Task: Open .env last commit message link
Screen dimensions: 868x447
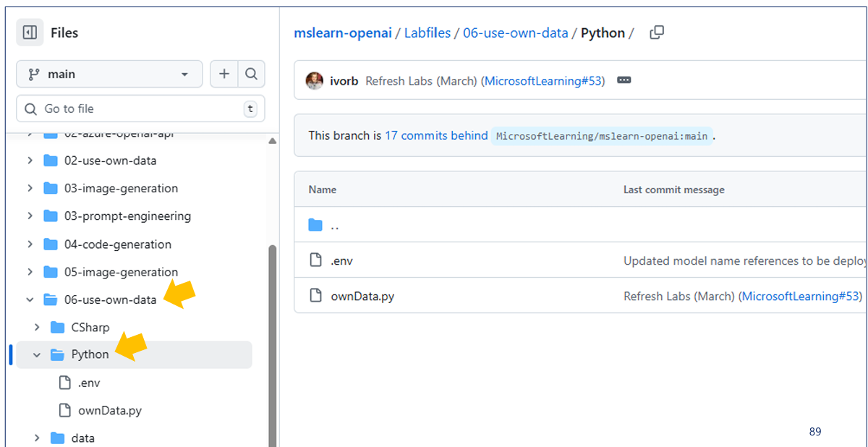Action: [745, 260]
